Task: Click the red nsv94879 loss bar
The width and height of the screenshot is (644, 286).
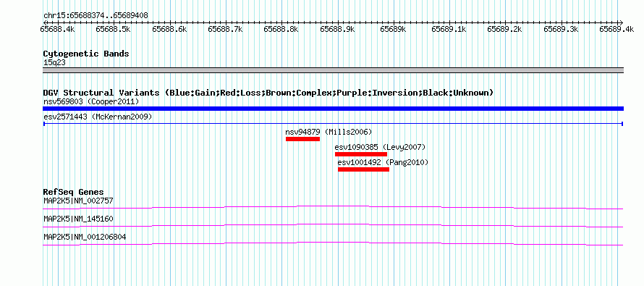Action: click(302, 139)
